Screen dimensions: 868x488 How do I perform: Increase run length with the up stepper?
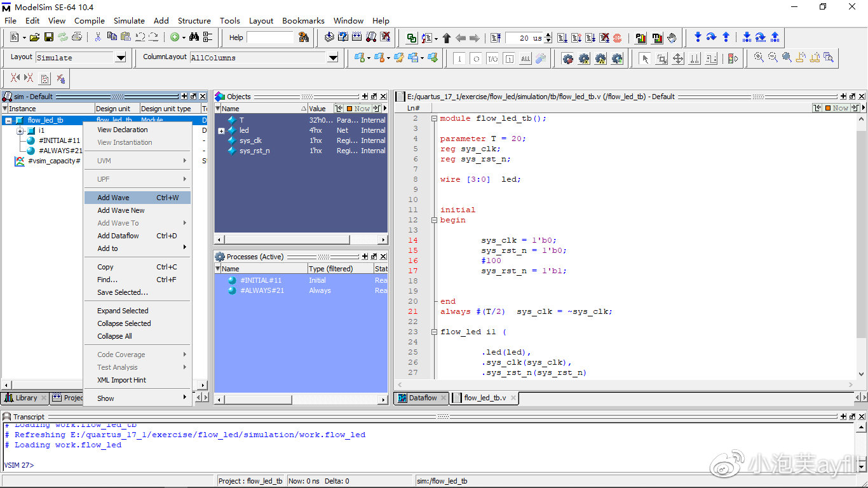coord(548,35)
